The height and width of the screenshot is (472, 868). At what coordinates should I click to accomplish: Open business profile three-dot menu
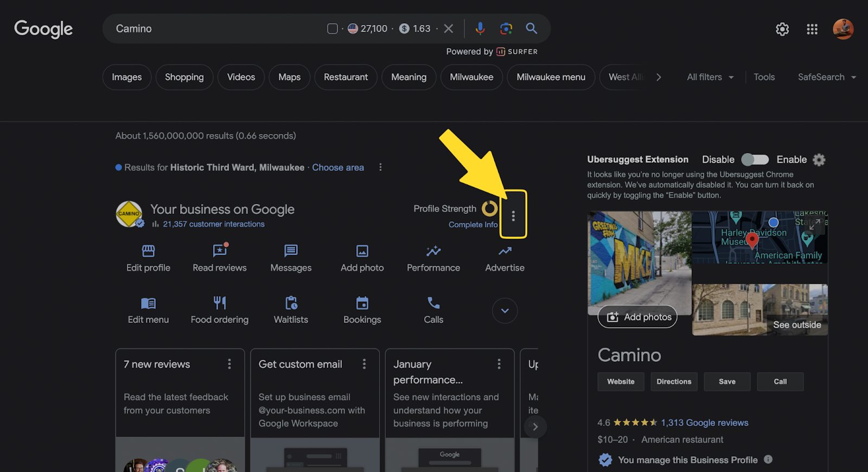pyautogui.click(x=513, y=216)
